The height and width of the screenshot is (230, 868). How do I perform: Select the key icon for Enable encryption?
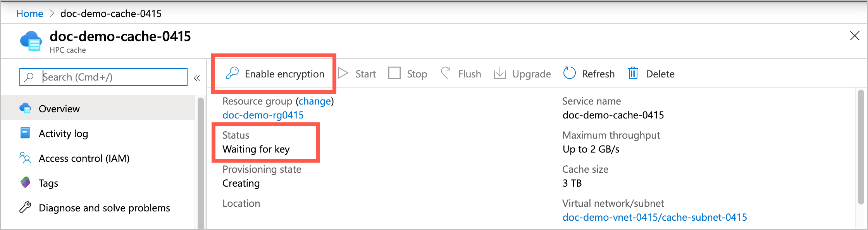click(x=232, y=74)
